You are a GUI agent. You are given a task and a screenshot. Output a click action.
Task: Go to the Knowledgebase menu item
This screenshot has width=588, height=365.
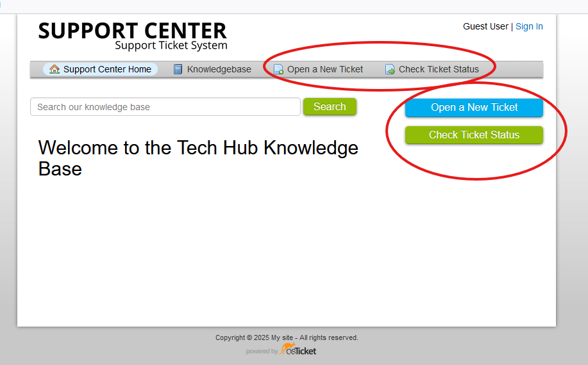coord(219,69)
